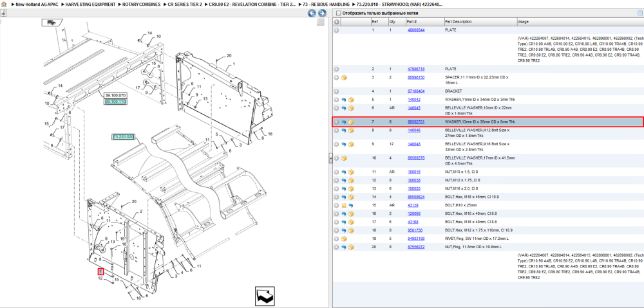Toggle the round selector for Ref 2 PLATE
The width and height of the screenshot is (644, 308).
[336, 69]
